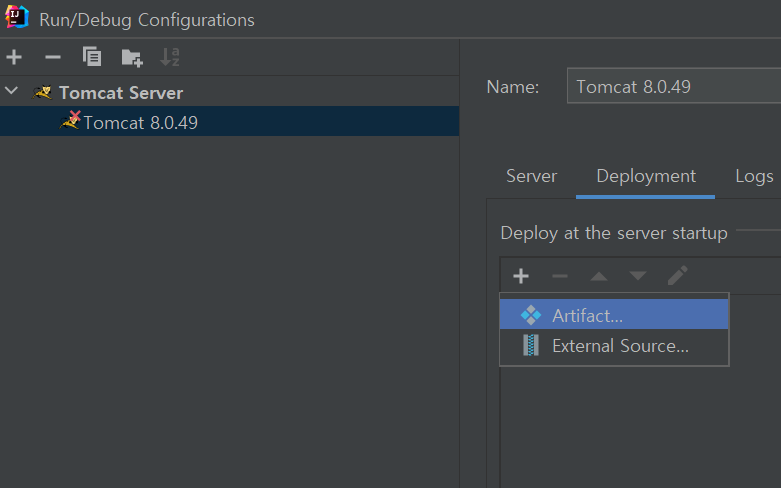Switch to the Server tab

531,176
